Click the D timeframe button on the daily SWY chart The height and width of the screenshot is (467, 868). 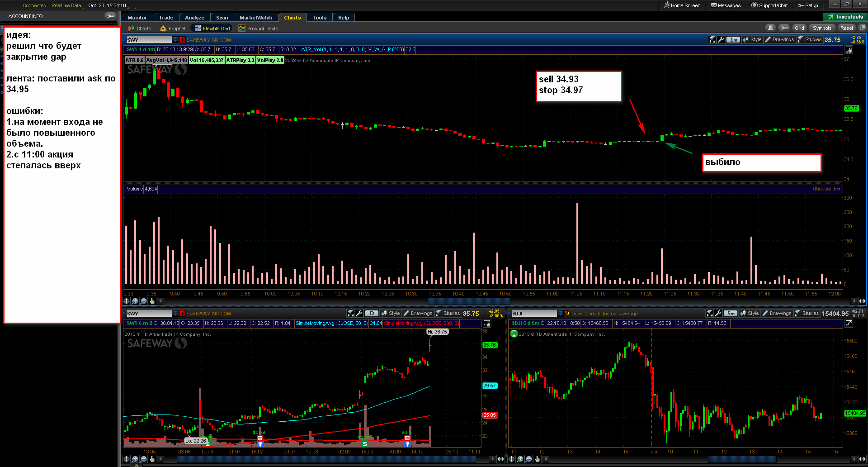372,313
